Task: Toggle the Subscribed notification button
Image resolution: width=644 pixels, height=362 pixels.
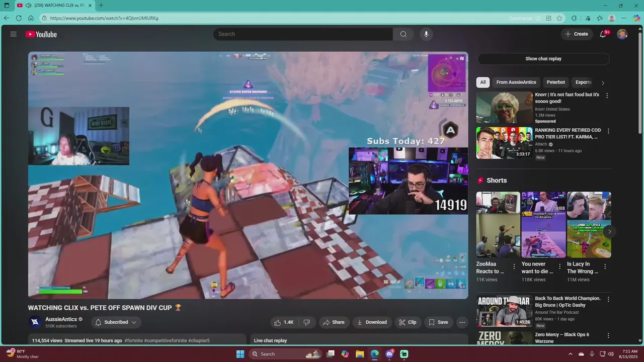Action: pos(116,322)
